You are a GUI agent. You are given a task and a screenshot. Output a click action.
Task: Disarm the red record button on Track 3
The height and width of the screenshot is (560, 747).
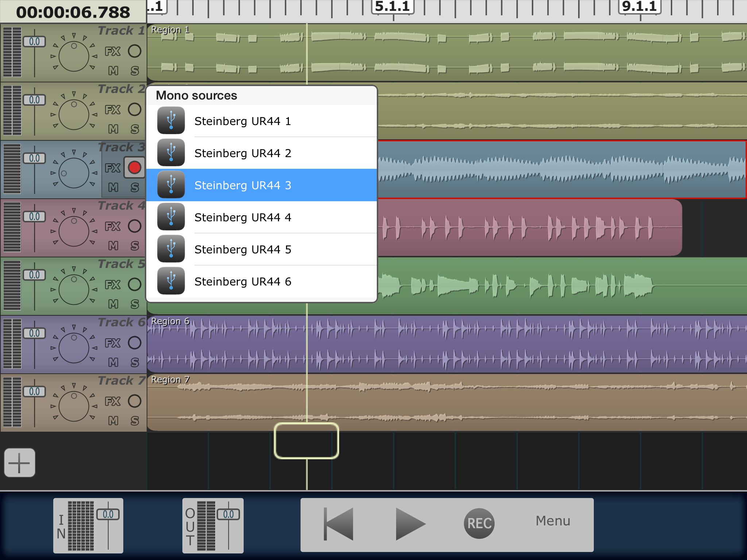coord(135,168)
